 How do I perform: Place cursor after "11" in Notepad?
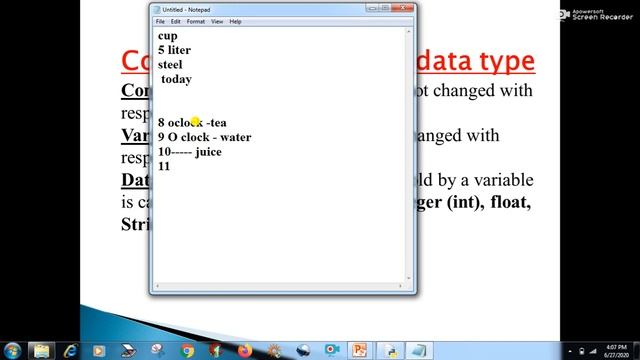tap(171, 167)
